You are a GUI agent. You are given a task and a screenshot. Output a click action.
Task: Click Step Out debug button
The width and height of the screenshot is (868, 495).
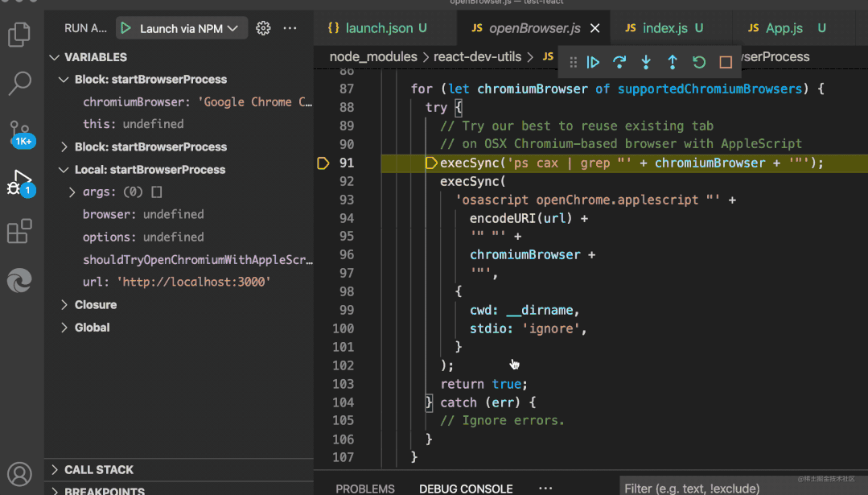pyautogui.click(x=673, y=62)
